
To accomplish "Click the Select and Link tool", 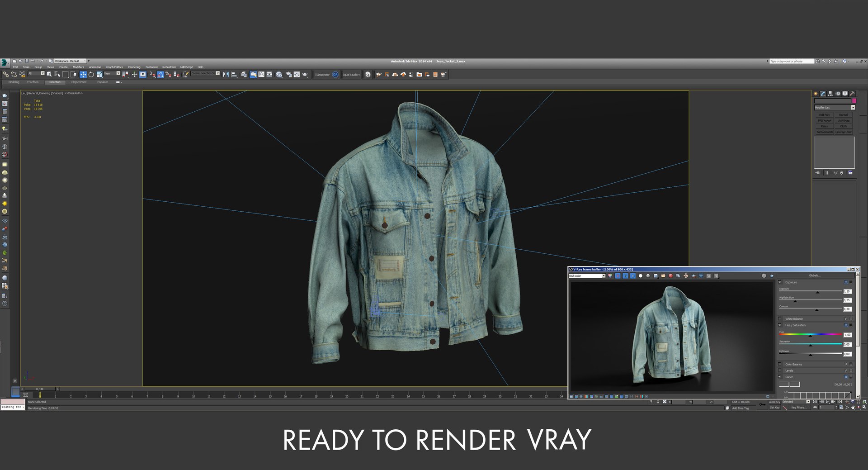I will (x=6, y=75).
